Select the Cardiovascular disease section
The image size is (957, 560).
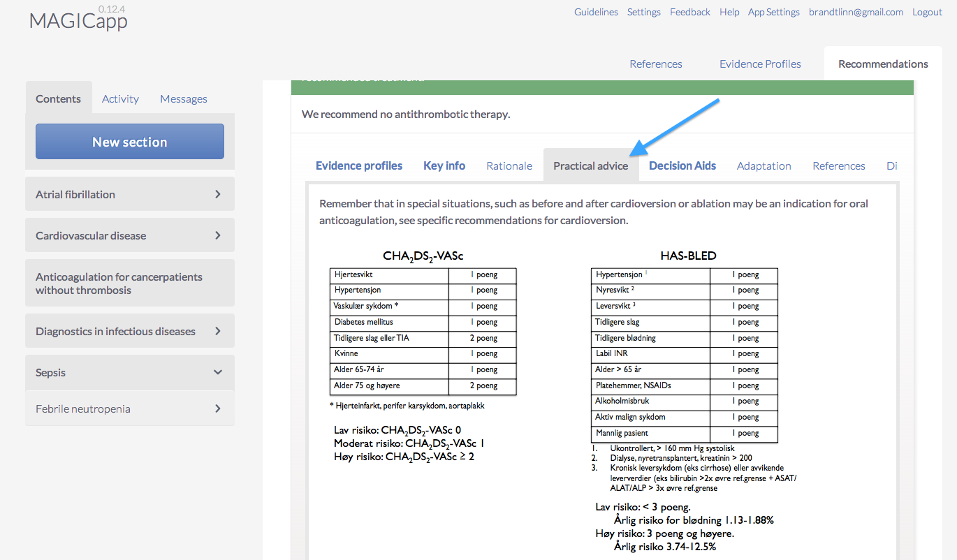130,235
